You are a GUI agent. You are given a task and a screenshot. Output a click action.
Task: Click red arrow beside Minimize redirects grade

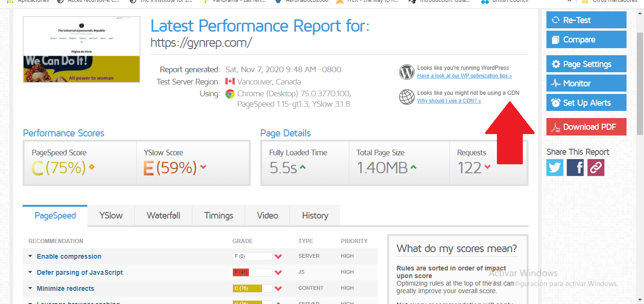click(x=278, y=288)
